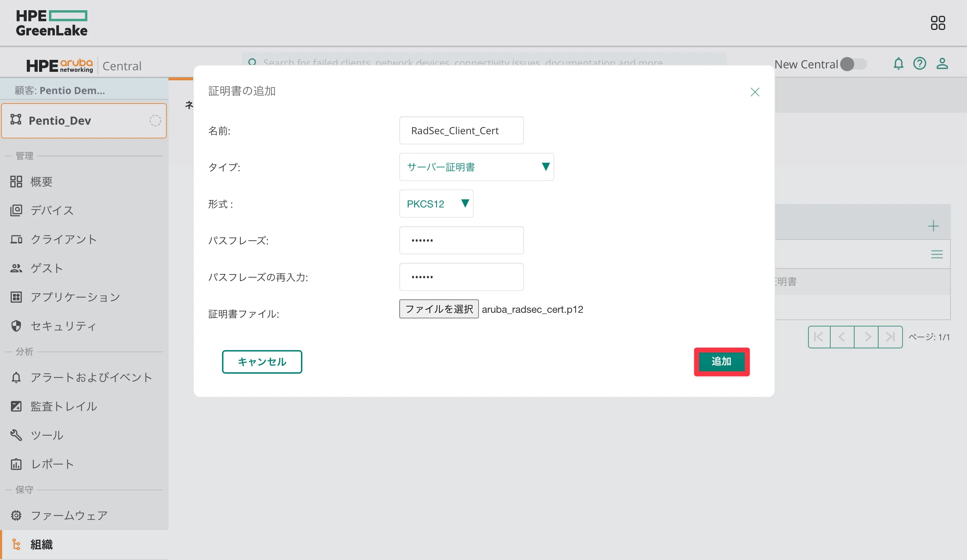Screen dimensions: 967x560
Task: Open the 形式 PKCS12 dropdown
Action: click(x=436, y=204)
